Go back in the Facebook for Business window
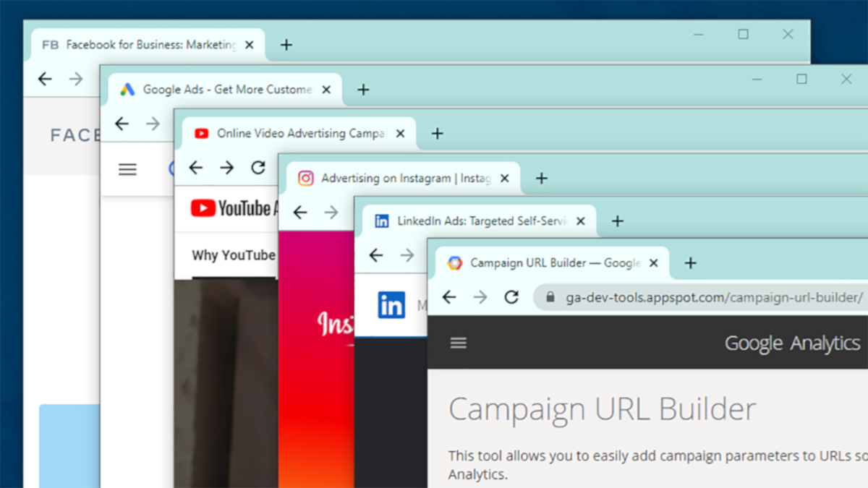 pos(45,79)
